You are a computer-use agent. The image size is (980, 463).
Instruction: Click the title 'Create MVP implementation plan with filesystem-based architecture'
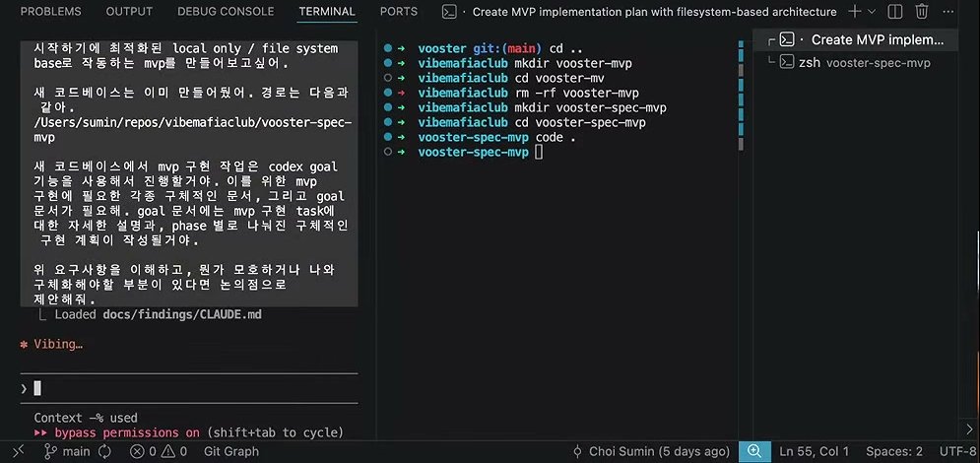tap(654, 12)
